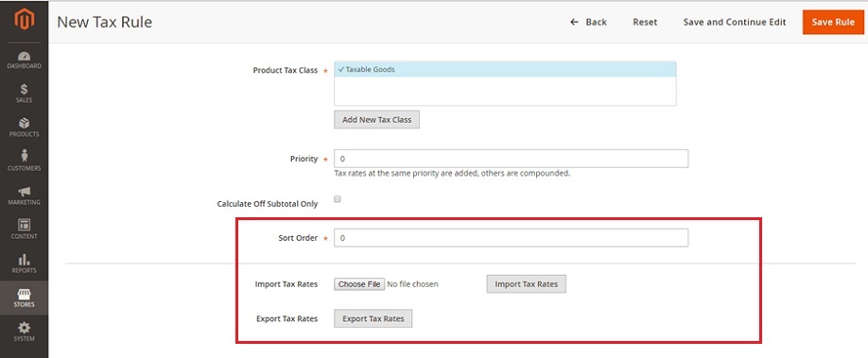Click the Product Tax Class label
The image size is (868, 358).
tap(286, 70)
